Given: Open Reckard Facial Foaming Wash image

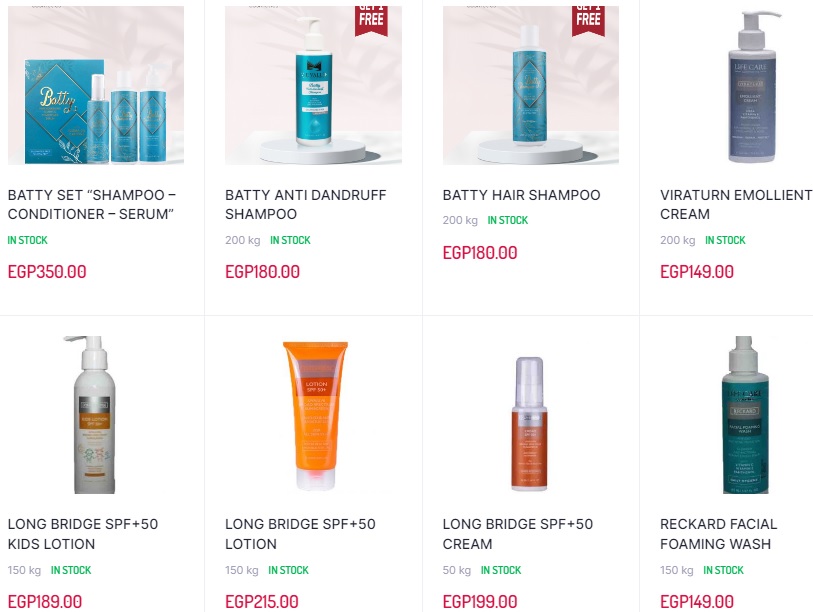Looking at the screenshot, I should [748, 415].
